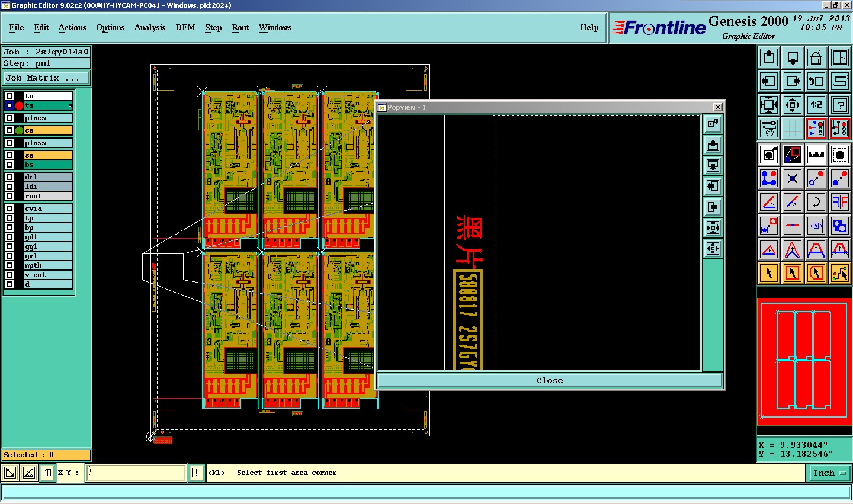Select the ruler measurement tool
The height and width of the screenshot is (504, 853).
tap(816, 155)
